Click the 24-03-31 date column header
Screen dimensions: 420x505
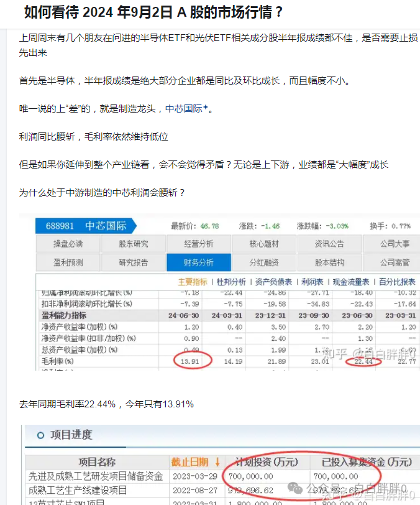pyautogui.click(x=227, y=315)
